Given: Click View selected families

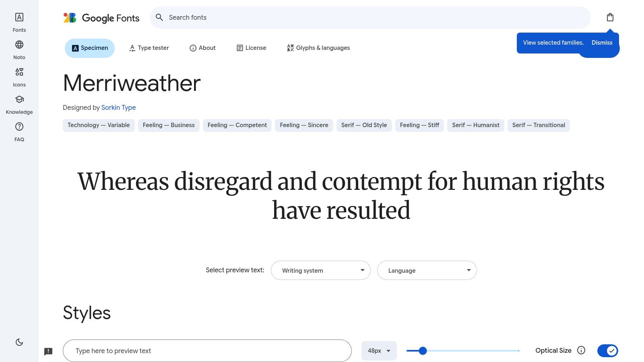Looking at the screenshot, I should point(553,43).
